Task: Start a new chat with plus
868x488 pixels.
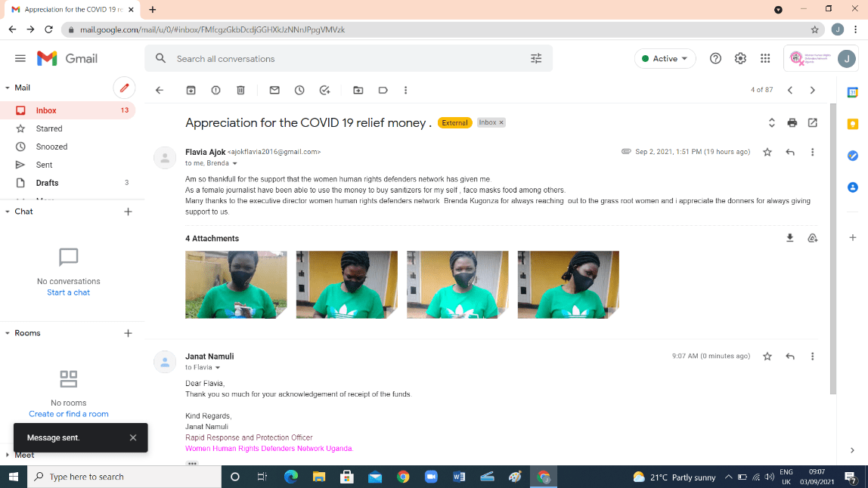Action: [128, 212]
